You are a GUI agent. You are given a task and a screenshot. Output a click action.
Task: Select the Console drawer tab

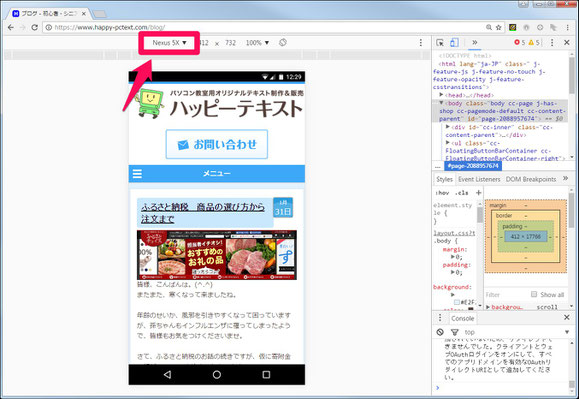coord(462,318)
